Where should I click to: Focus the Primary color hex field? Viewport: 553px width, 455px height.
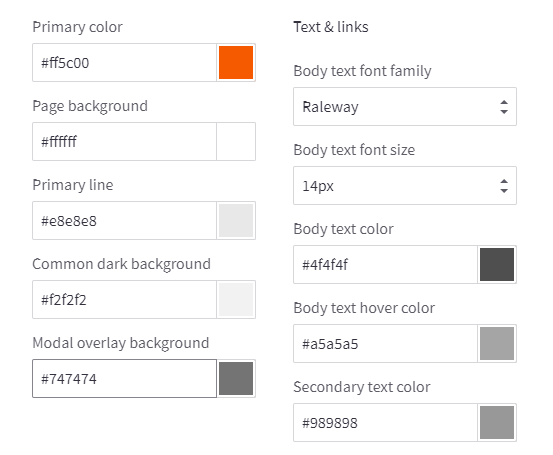(x=124, y=62)
